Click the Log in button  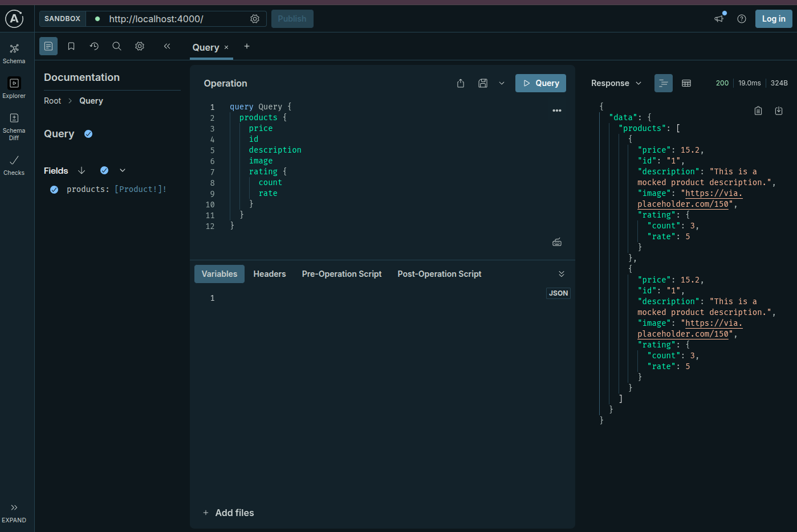(773, 18)
